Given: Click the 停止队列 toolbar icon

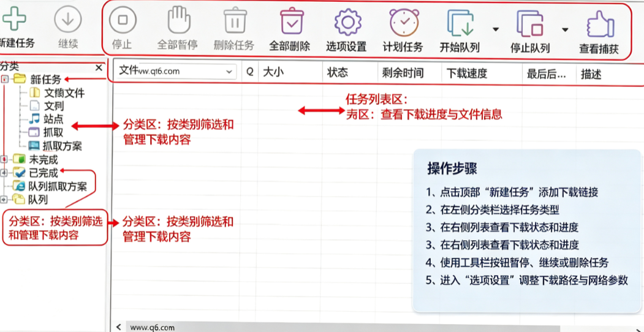Looking at the screenshot, I should (530, 23).
